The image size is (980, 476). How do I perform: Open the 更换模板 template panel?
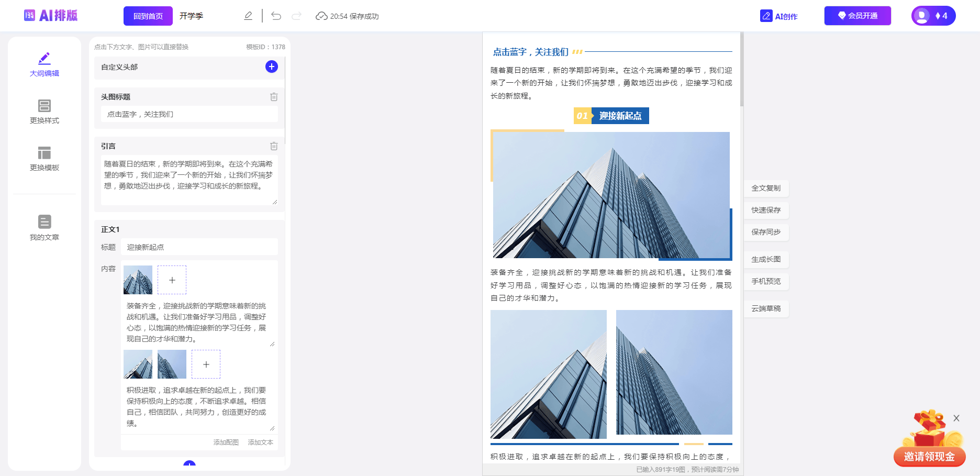tap(44, 158)
